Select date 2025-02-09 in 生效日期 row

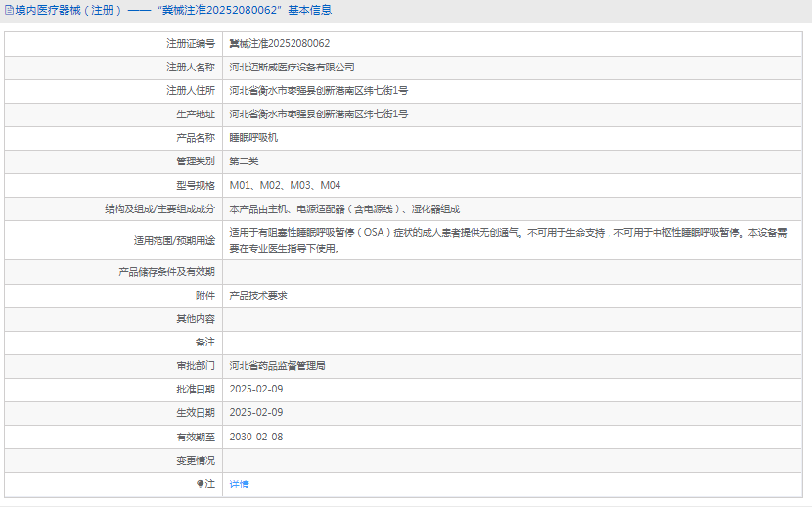[256, 413]
